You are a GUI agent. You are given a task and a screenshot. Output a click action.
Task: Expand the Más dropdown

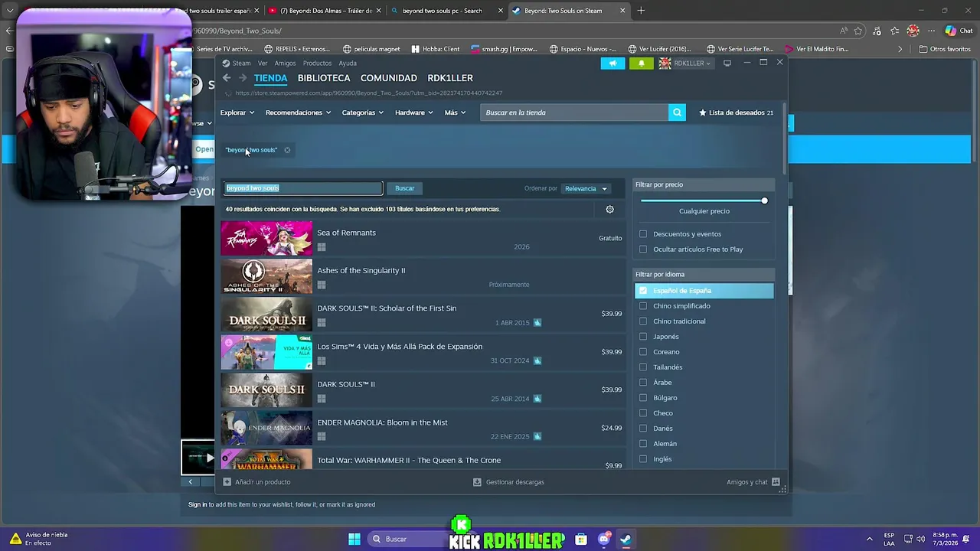pyautogui.click(x=456, y=112)
